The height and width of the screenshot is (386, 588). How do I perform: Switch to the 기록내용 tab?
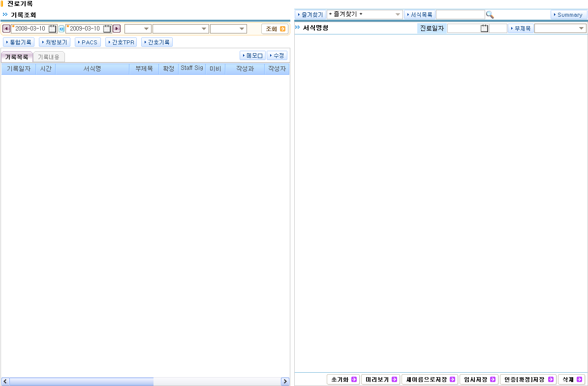click(49, 57)
